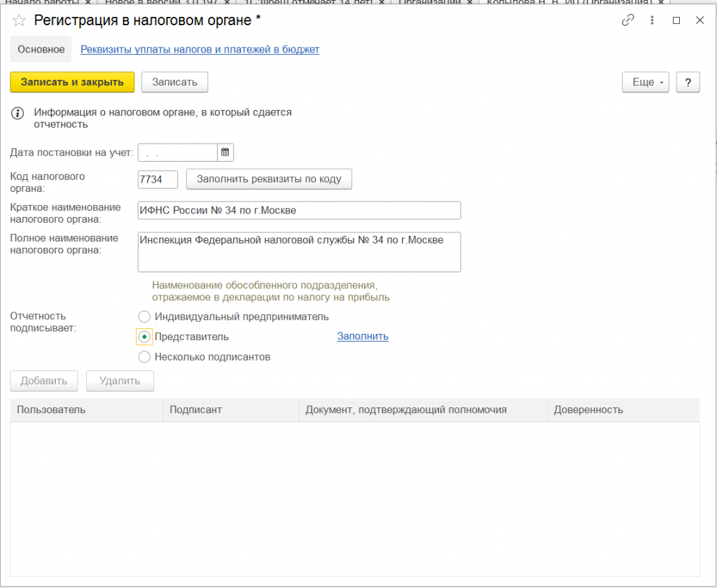Click the window title 'Регистрация в налоговом органе'
Image resolution: width=717 pixels, height=588 pixels.
point(143,20)
